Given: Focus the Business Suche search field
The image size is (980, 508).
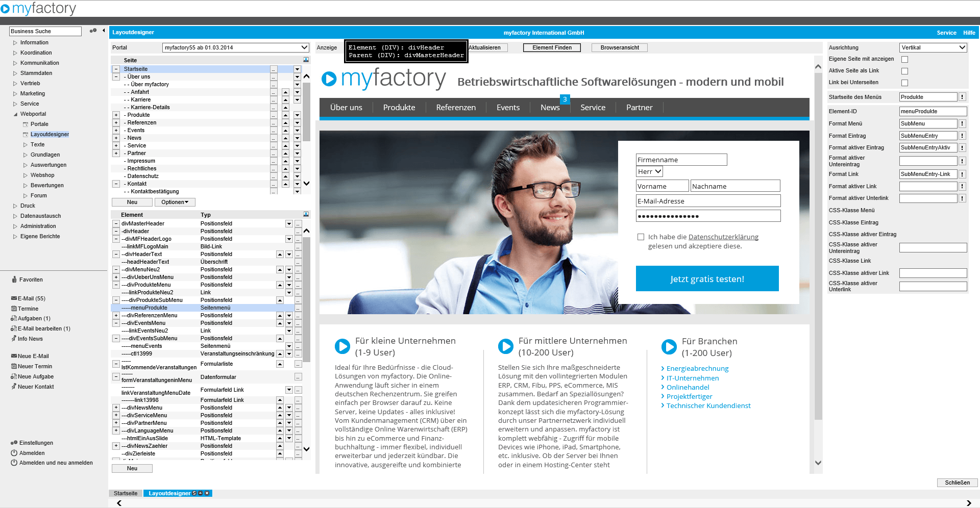Looking at the screenshot, I should 45,31.
